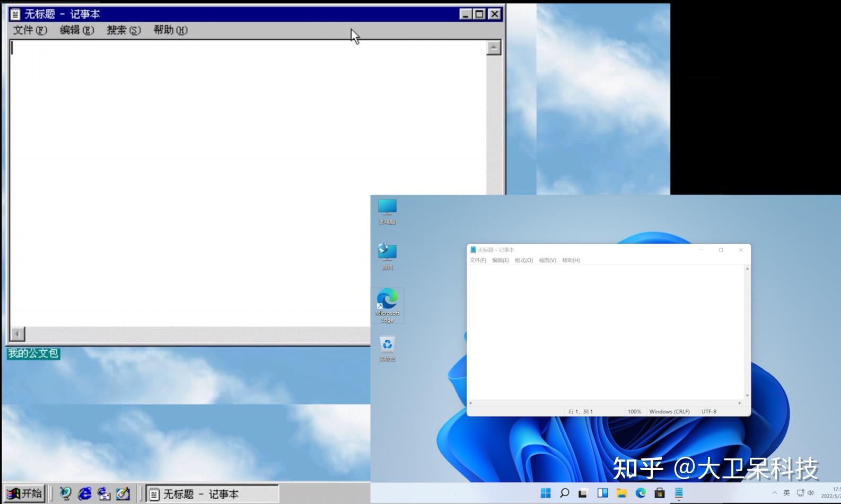The height and width of the screenshot is (504, 841).
Task: Click 无标题 - 记事本 Win98 taskbar button
Action: coord(212,494)
